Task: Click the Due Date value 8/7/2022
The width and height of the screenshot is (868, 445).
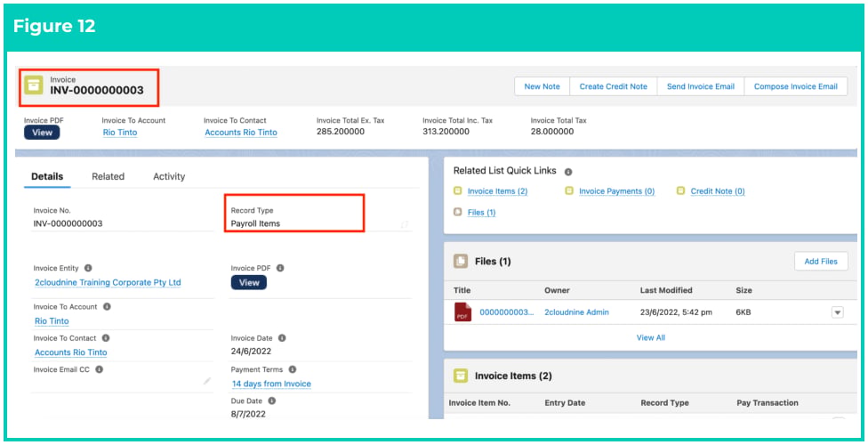Action: [248, 414]
